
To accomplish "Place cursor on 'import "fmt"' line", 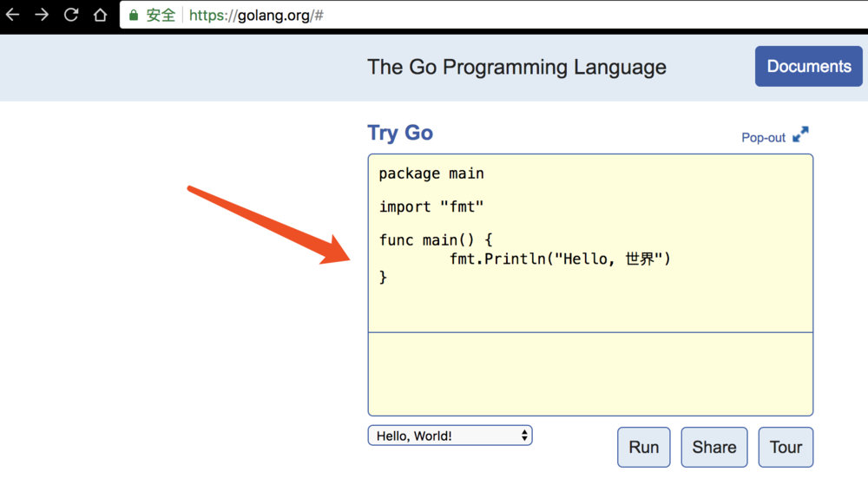I will [x=431, y=207].
